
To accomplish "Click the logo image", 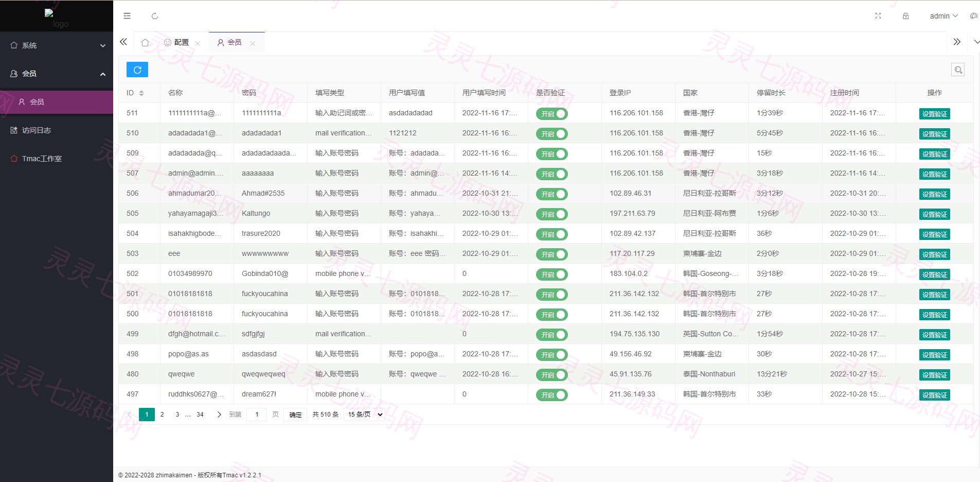I will click(x=56, y=19).
